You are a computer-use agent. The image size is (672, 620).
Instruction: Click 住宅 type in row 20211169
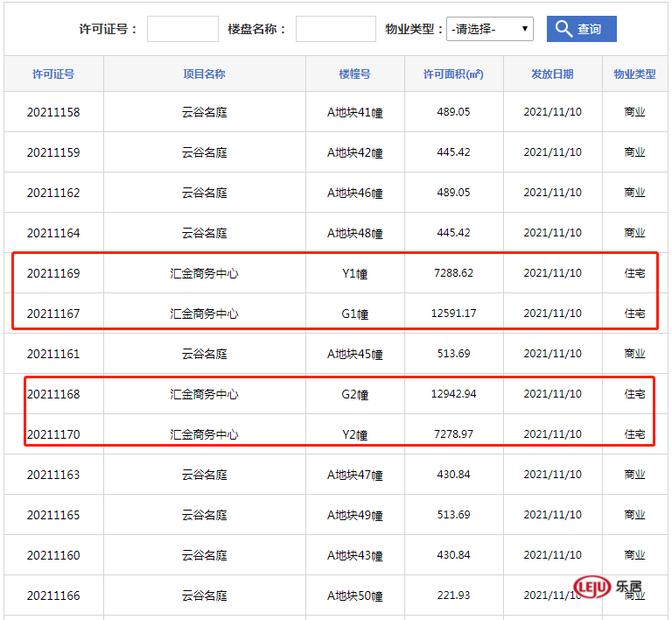pyautogui.click(x=634, y=273)
